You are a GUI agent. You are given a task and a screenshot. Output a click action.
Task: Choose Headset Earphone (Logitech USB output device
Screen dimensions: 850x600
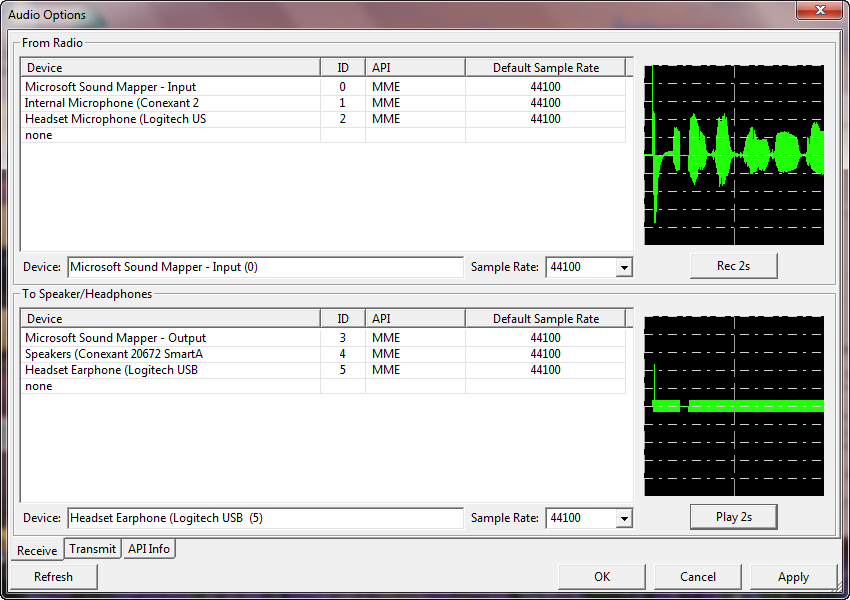(110, 369)
